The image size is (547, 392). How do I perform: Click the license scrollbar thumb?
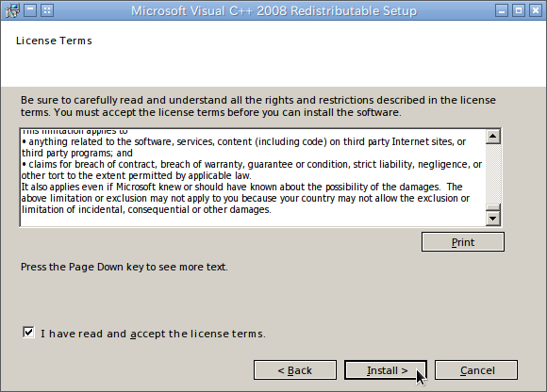pos(493,207)
